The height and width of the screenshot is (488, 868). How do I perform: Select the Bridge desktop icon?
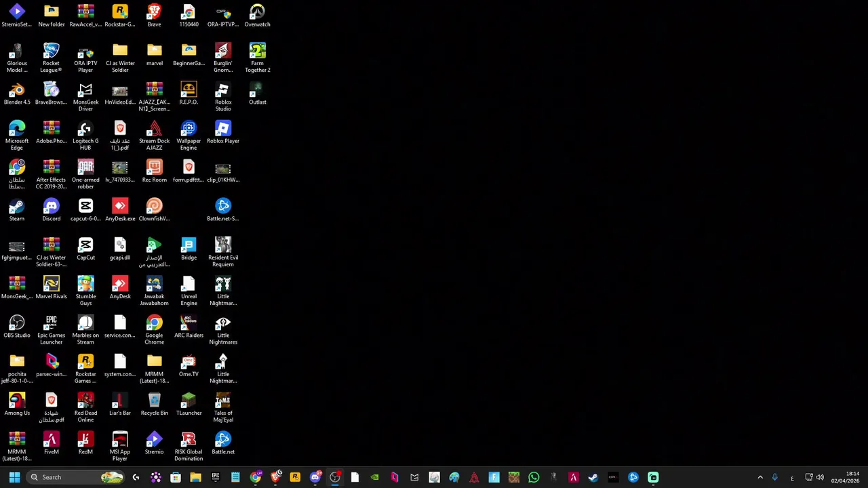click(189, 249)
